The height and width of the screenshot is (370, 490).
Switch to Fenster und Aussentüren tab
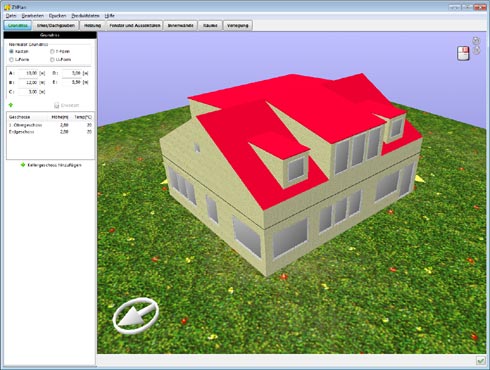(135, 25)
